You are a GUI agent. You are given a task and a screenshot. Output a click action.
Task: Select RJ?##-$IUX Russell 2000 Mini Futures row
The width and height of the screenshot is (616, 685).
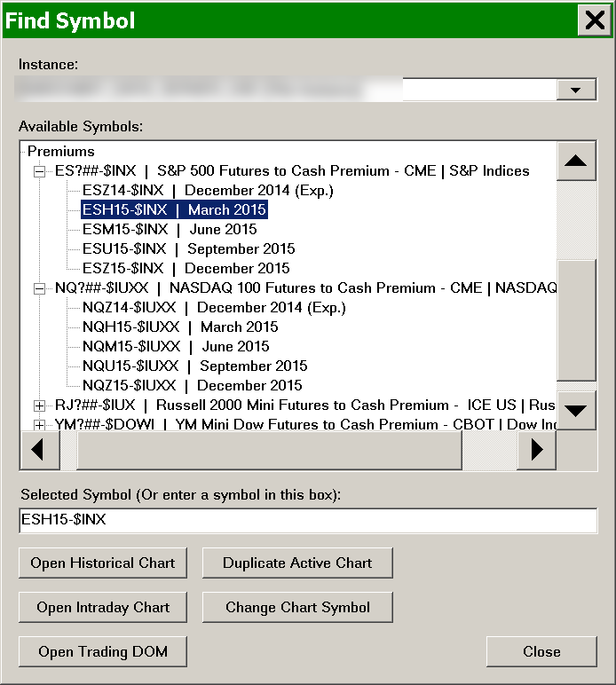point(305,405)
